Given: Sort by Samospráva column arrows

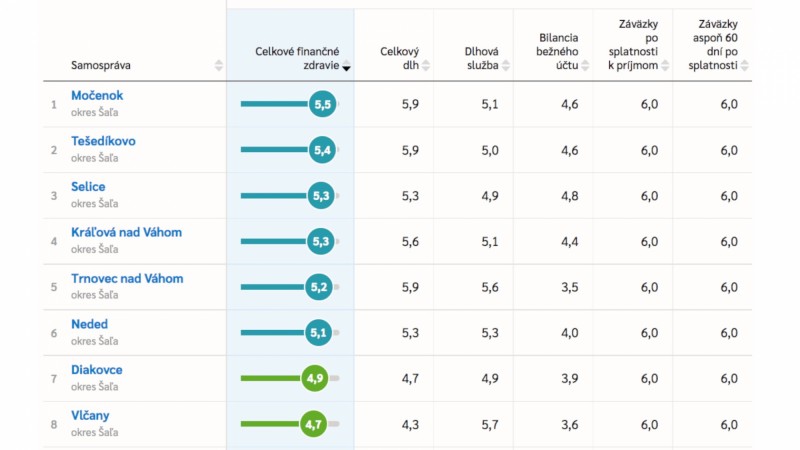Looking at the screenshot, I should (x=218, y=65).
